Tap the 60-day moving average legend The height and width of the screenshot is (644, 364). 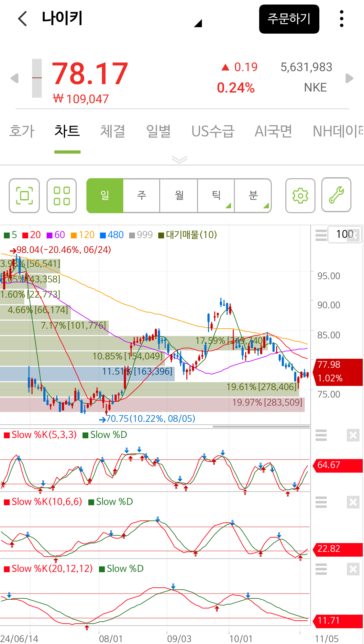(x=56, y=235)
